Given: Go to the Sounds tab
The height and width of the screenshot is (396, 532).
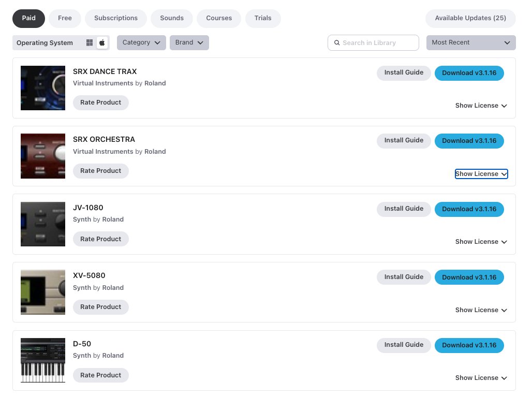Looking at the screenshot, I should pos(172,18).
